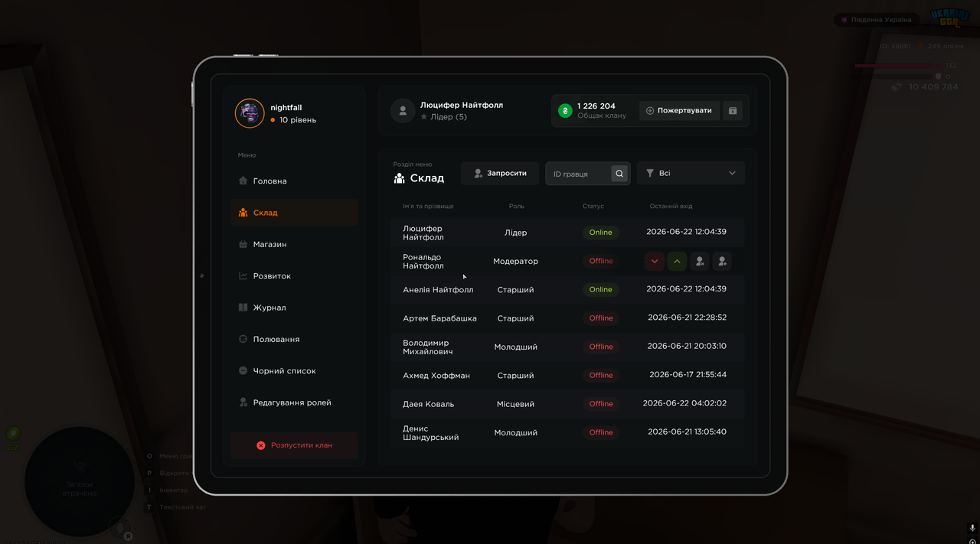Open the Головна menu section
This screenshot has width=980, height=544.
294,181
